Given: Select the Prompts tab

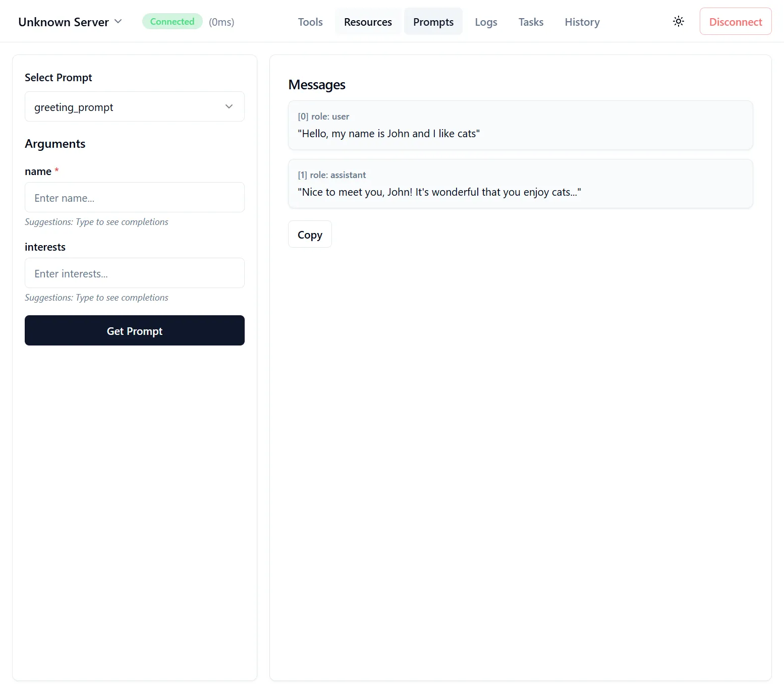Looking at the screenshot, I should [433, 22].
